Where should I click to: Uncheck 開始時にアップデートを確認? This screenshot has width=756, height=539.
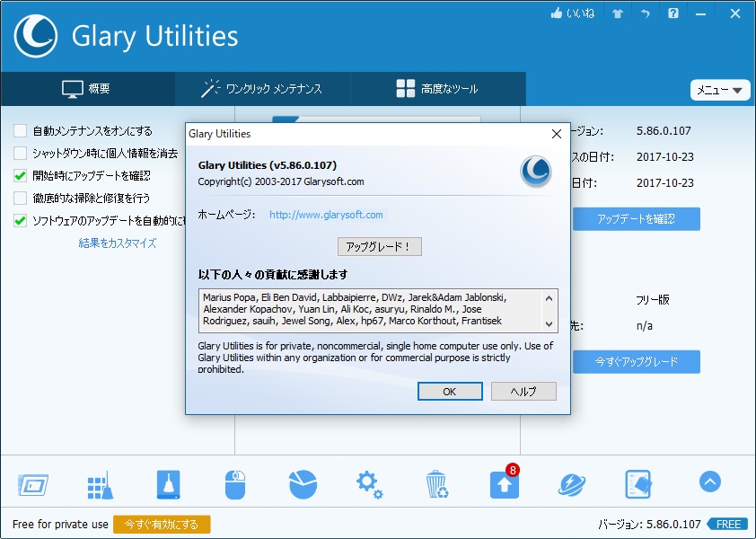pos(20,173)
